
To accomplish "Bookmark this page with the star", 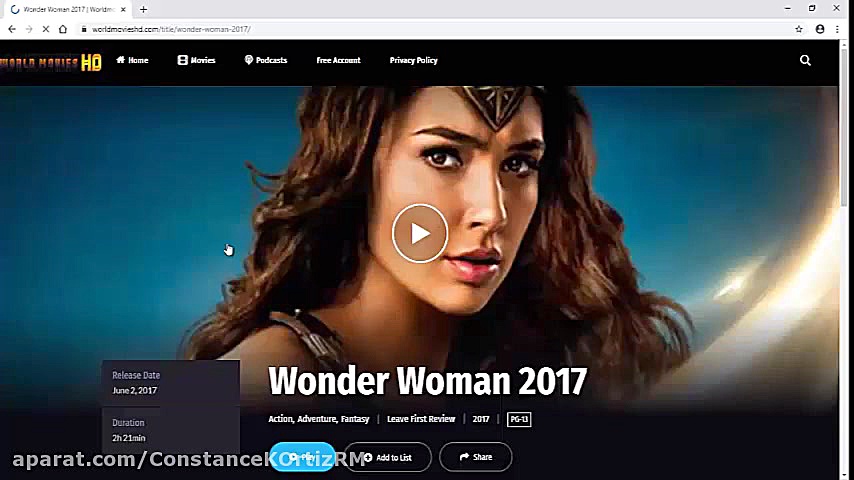I will [x=799, y=29].
